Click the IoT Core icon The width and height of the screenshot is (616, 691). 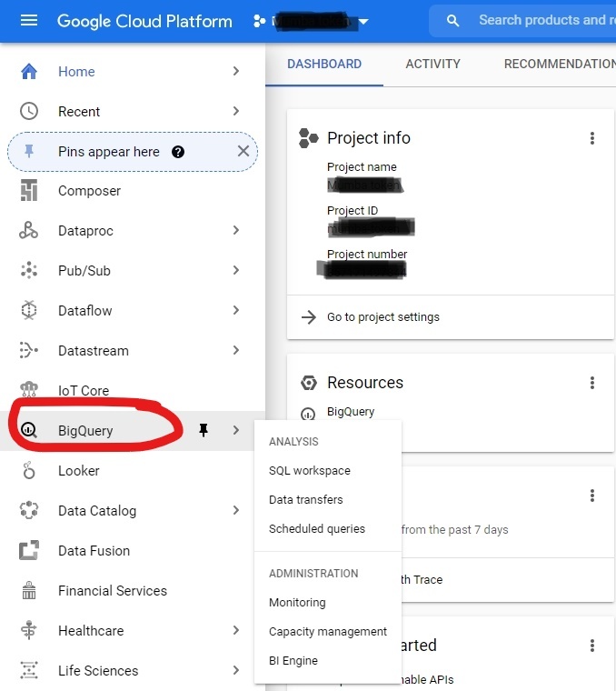coord(29,389)
